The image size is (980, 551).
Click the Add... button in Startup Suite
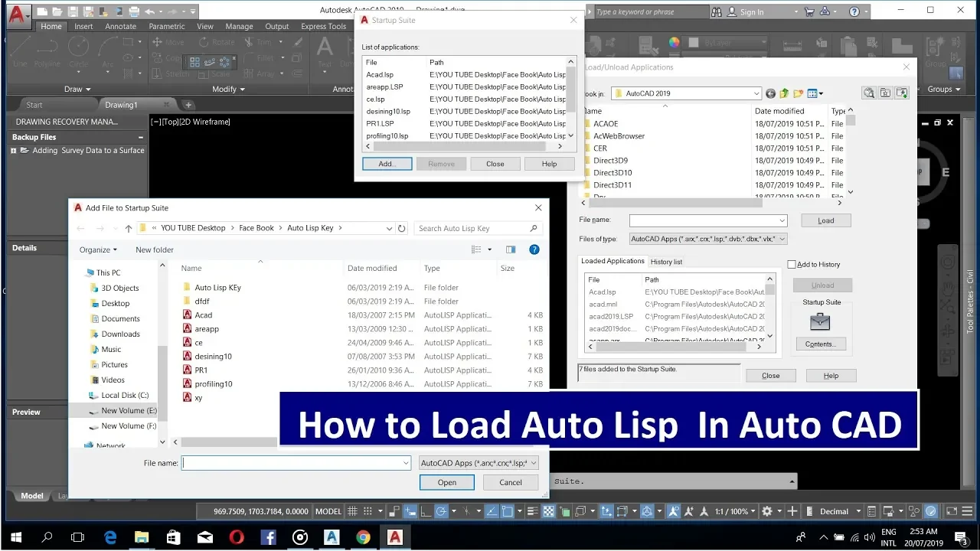(387, 164)
